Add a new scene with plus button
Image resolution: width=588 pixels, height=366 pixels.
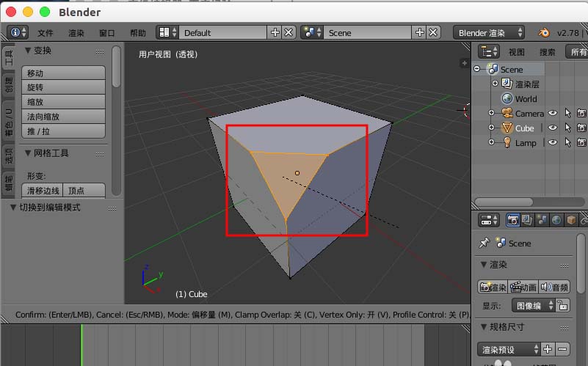[420, 32]
